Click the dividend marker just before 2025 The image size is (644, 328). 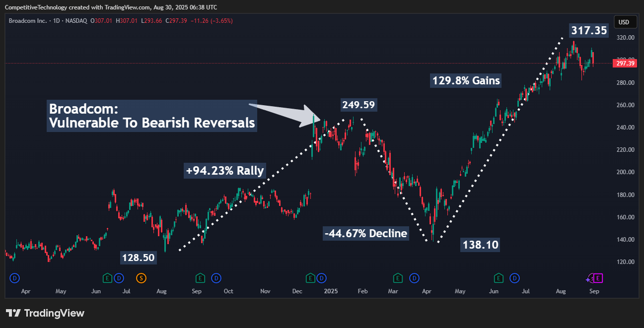(x=321, y=278)
